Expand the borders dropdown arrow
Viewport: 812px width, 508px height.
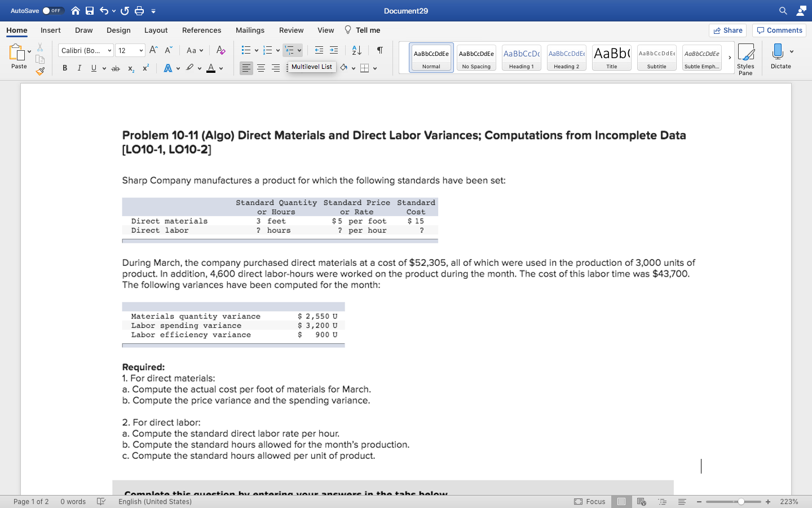click(x=375, y=69)
